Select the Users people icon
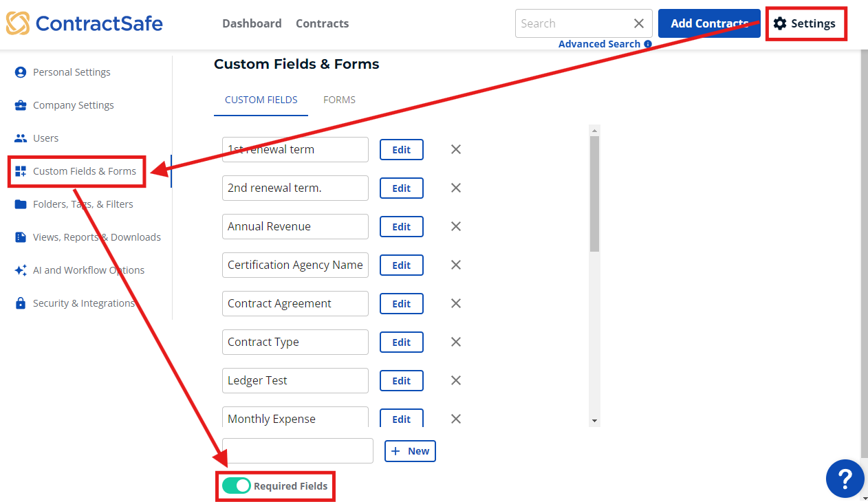The width and height of the screenshot is (868, 502). pos(21,138)
